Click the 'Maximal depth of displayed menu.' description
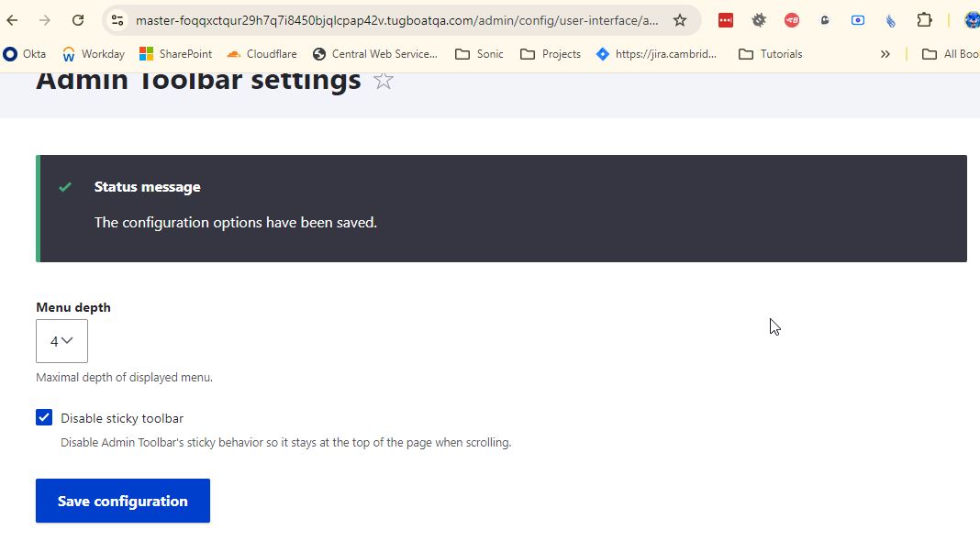Screen dimensions: 980x552 tap(125, 378)
